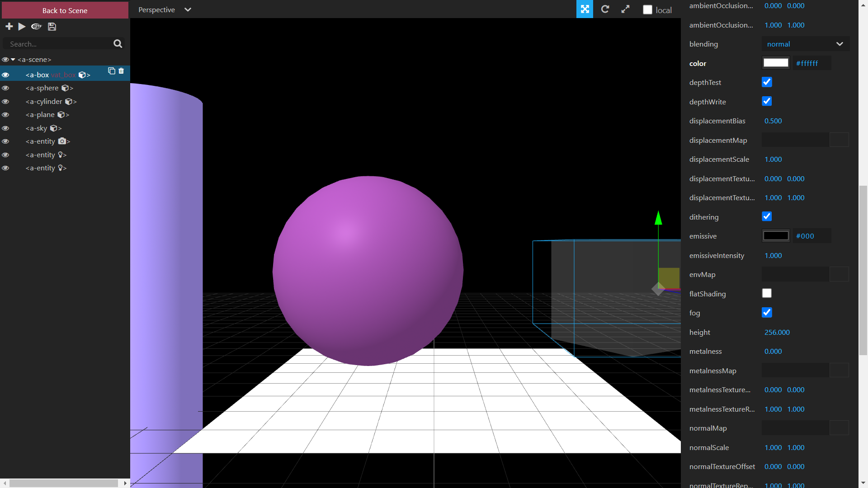Click the Back to Scene button
The image size is (868, 488).
pos(65,10)
